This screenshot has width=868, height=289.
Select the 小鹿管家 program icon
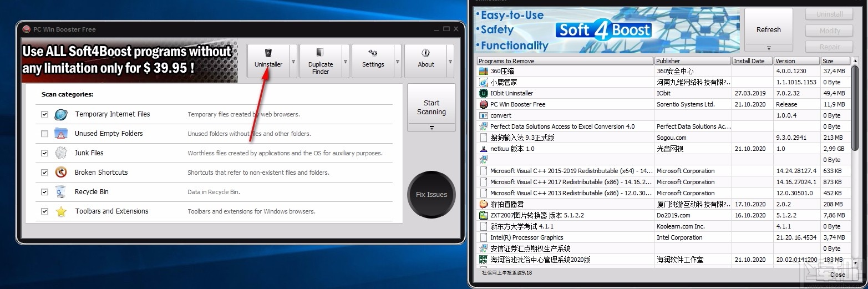(x=483, y=82)
